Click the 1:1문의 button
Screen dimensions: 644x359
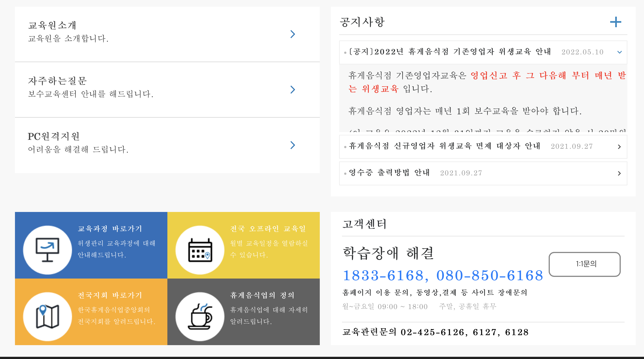pos(584,264)
